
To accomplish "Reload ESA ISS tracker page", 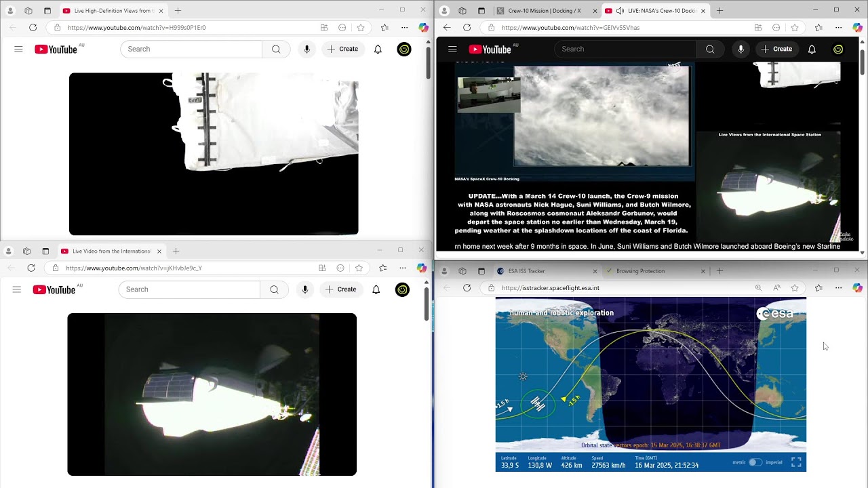I will 467,288.
